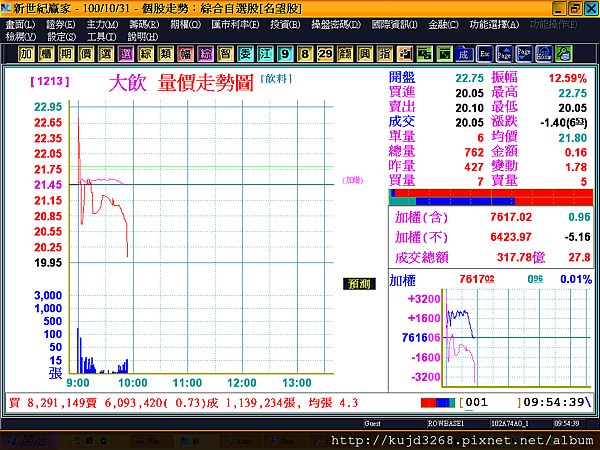This screenshot has width=600, height=450.
Task: Click the 預測 forecast button
Action: click(359, 284)
